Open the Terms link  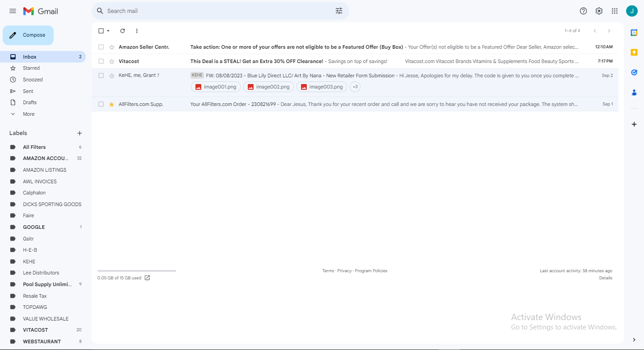click(328, 271)
